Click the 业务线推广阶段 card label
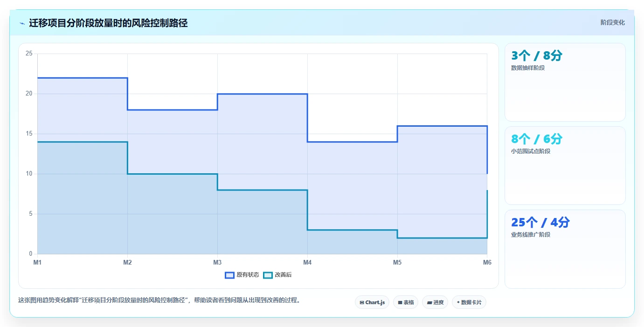Screen dimensions: 644x327 tap(531, 235)
